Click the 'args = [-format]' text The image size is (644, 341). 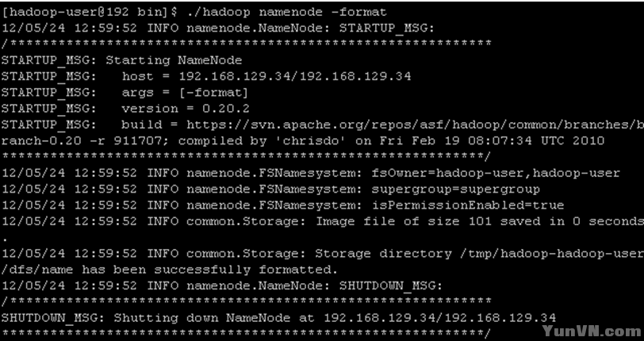pos(185,92)
